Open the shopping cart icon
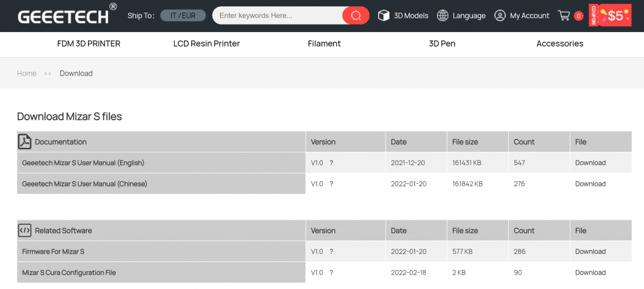Screen dimensions: 644x289 click(x=563, y=16)
